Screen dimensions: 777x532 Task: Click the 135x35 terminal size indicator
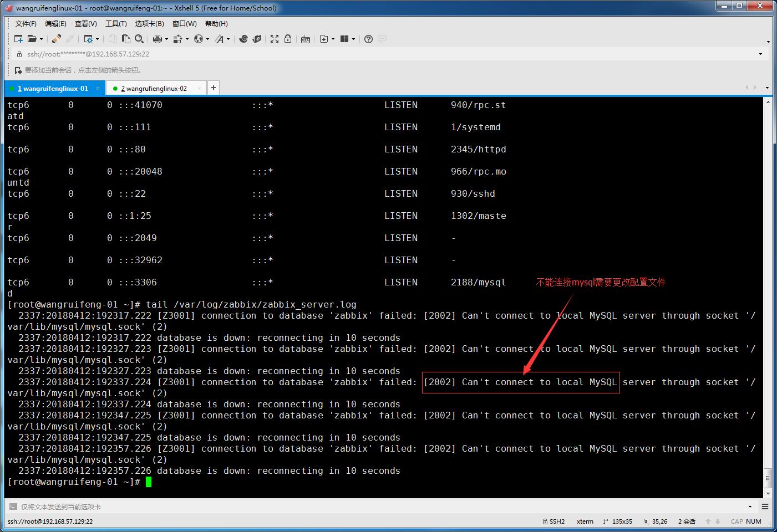[x=618, y=521]
